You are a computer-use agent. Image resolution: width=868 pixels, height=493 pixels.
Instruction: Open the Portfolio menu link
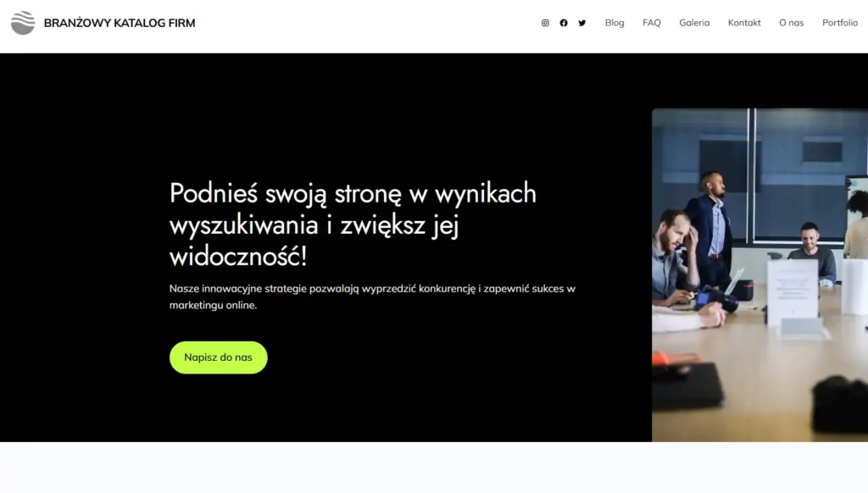pos(840,23)
